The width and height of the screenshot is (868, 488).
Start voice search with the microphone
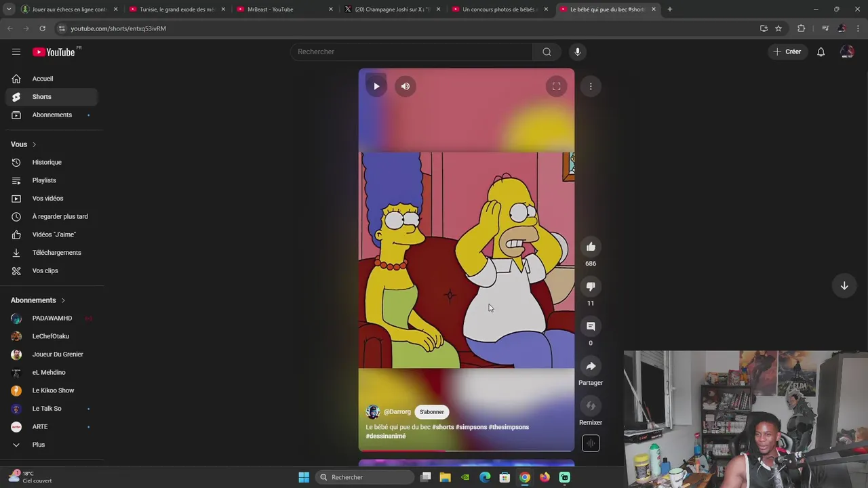578,52
